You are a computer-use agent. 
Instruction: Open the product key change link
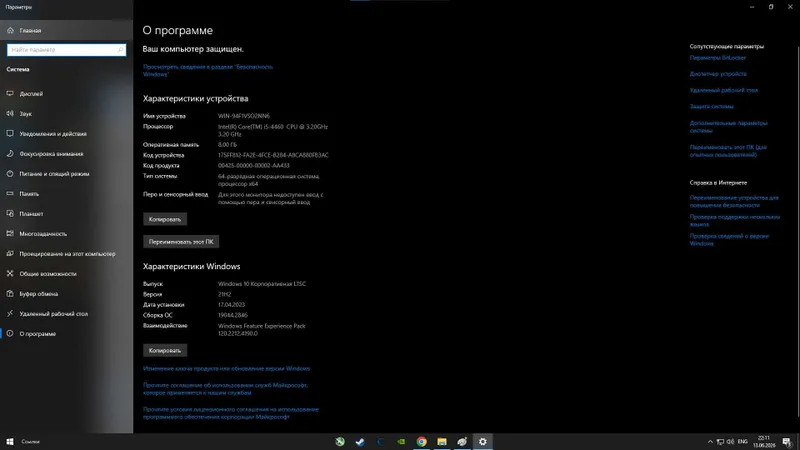click(x=226, y=368)
